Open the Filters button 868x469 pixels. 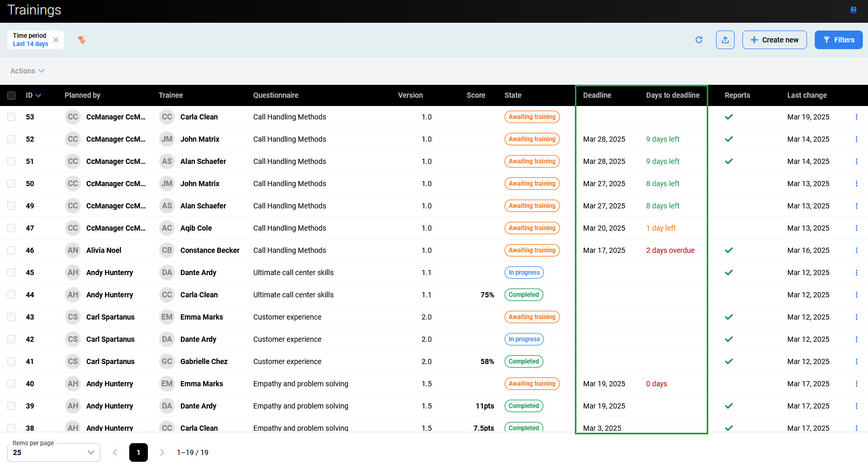[838, 40]
